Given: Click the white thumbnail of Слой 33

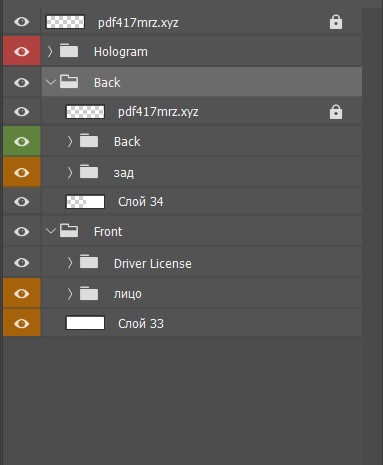Looking at the screenshot, I should (85, 323).
